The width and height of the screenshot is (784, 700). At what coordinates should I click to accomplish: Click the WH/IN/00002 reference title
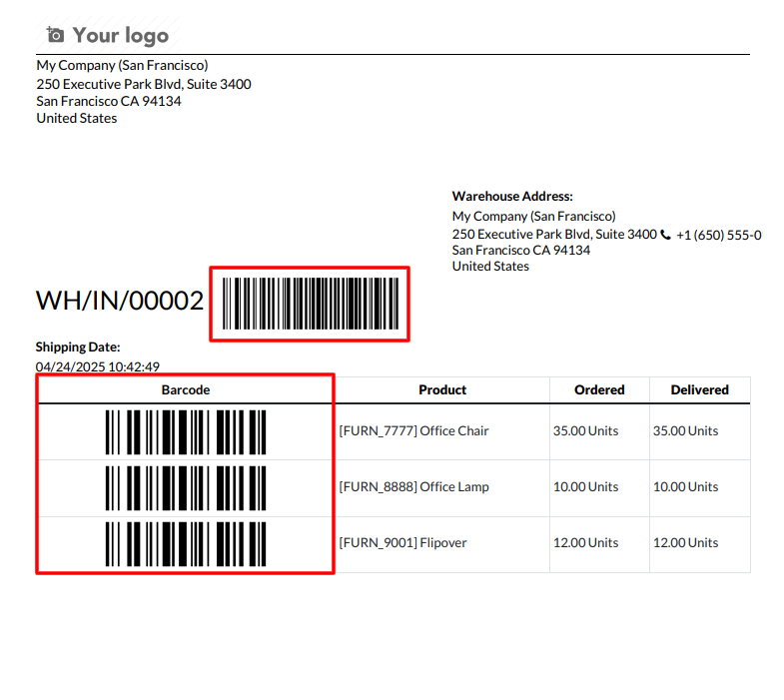120,301
